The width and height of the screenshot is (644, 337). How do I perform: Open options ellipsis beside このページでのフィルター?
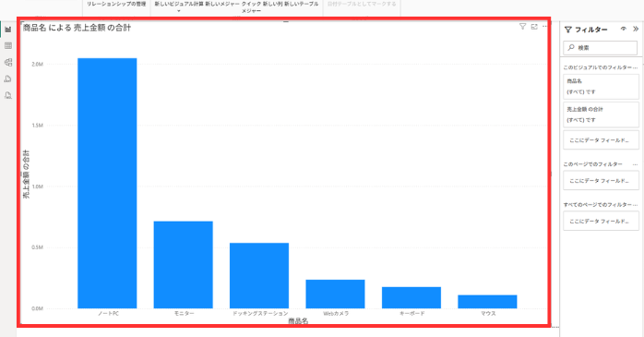pos(635,164)
